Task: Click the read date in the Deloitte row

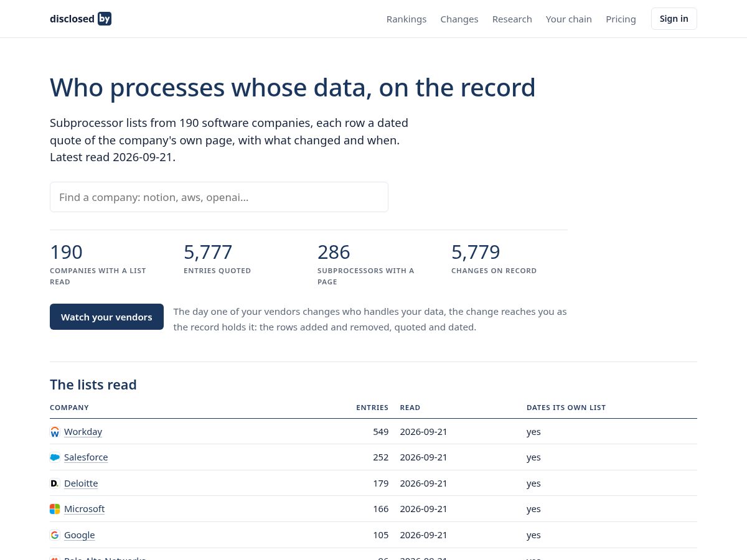Action: 424,483
